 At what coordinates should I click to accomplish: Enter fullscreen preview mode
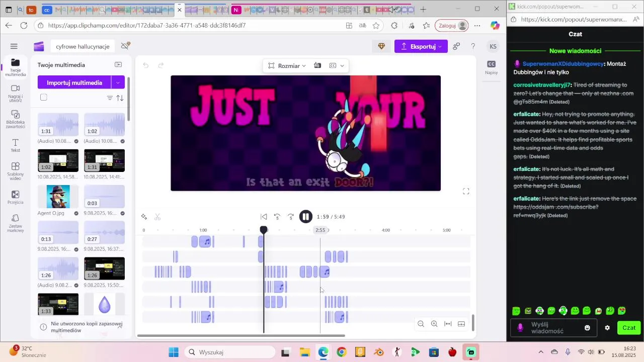(466, 191)
